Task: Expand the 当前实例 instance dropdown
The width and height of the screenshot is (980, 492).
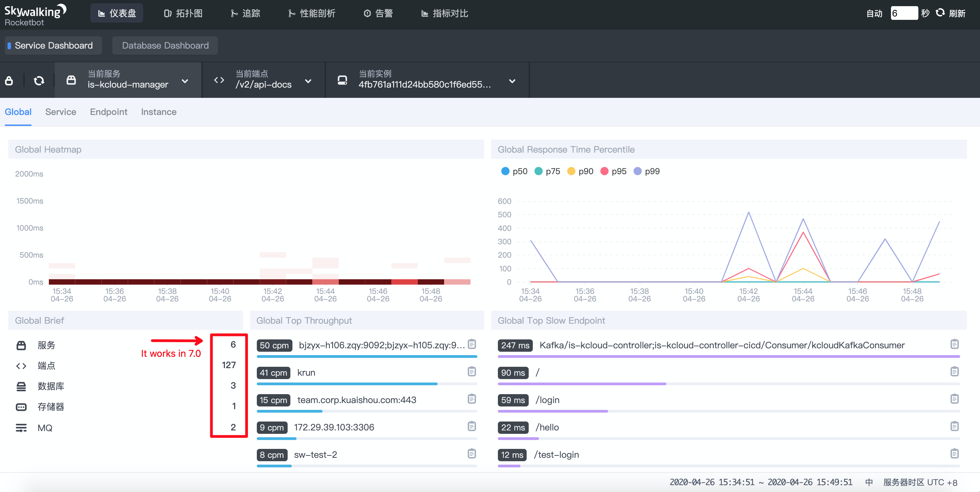Action: coord(512,81)
